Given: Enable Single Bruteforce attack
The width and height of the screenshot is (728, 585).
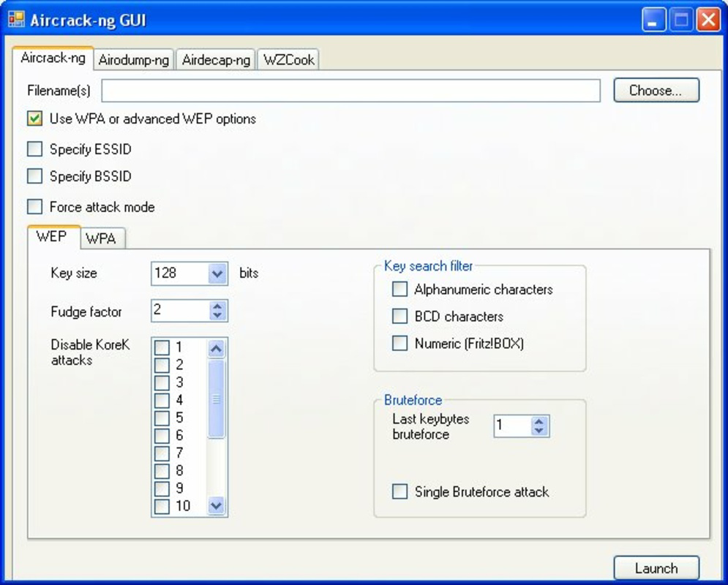Looking at the screenshot, I should 399,492.
